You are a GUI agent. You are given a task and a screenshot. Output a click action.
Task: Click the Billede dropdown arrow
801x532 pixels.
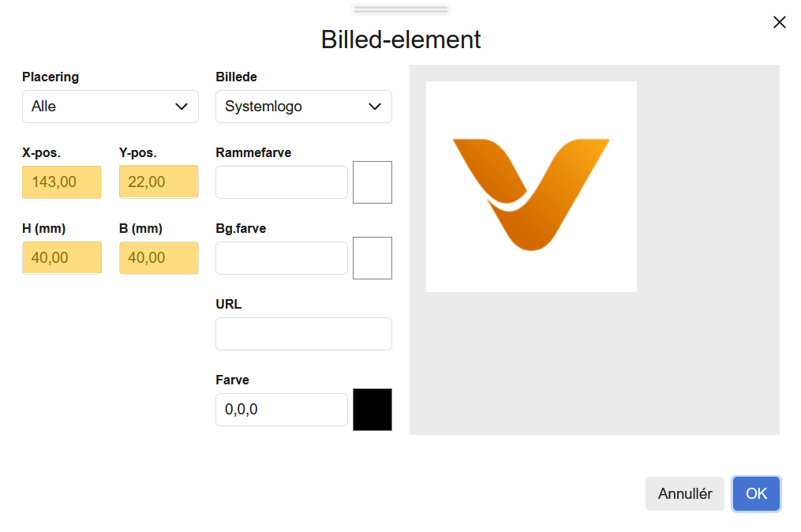click(x=374, y=106)
